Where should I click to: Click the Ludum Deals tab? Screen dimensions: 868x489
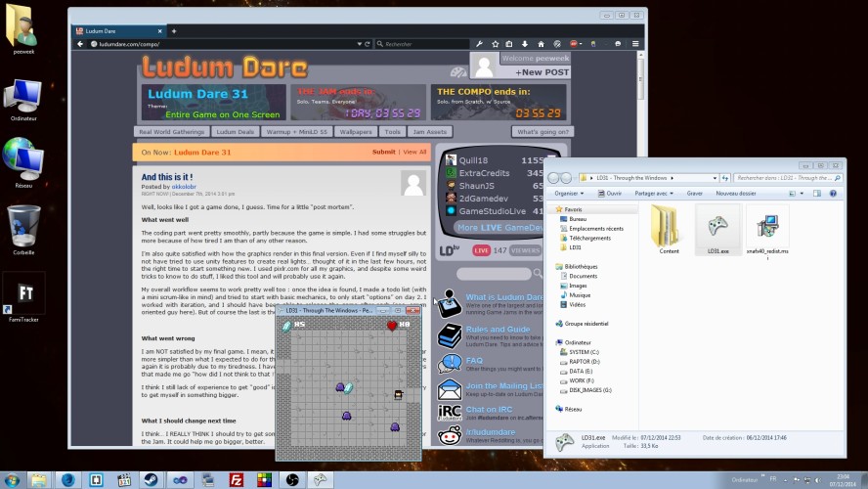click(236, 132)
